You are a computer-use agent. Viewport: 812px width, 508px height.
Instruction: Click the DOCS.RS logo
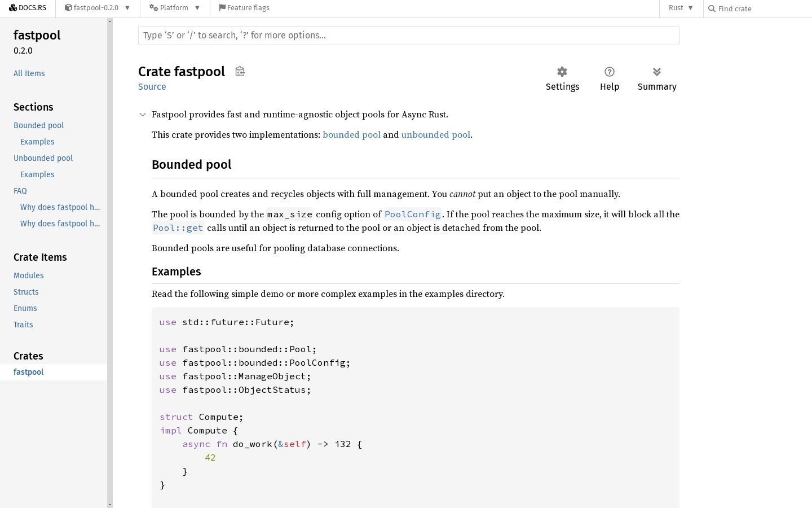pyautogui.click(x=28, y=8)
